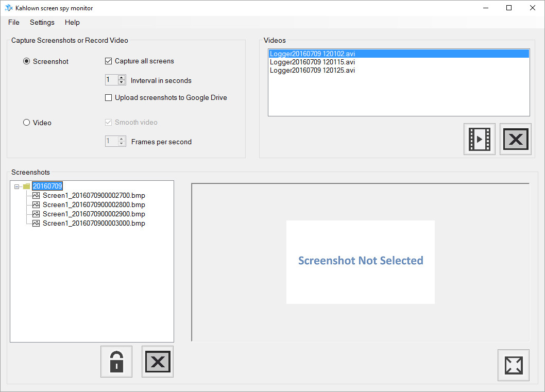
Task: Open fullscreen preview with expand arrows icon
Action: [514, 365]
